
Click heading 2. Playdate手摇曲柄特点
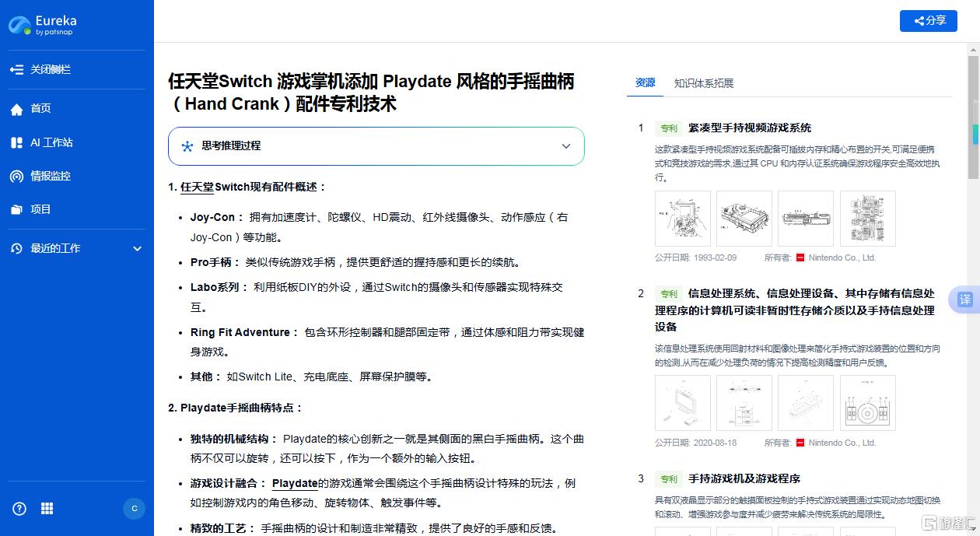(x=236, y=408)
